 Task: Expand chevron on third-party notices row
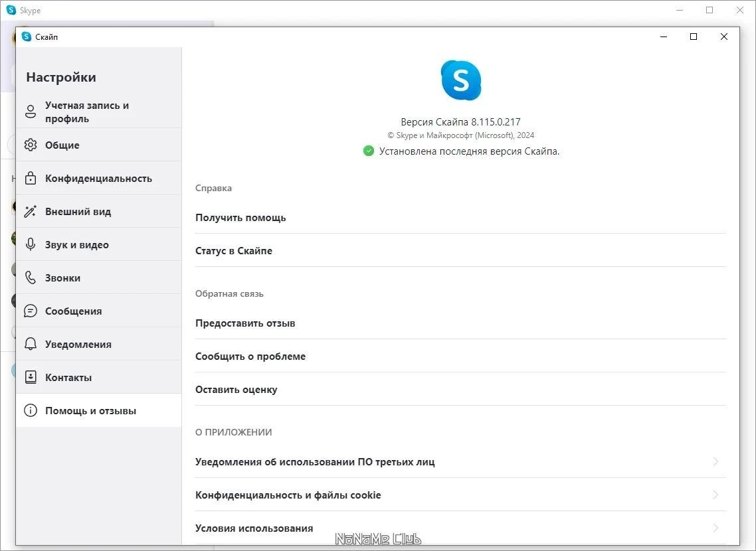[x=716, y=462]
